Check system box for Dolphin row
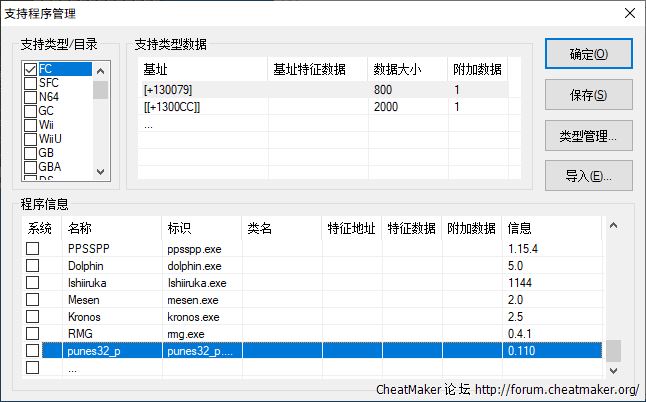Image resolution: width=646 pixels, height=402 pixels. 33,266
